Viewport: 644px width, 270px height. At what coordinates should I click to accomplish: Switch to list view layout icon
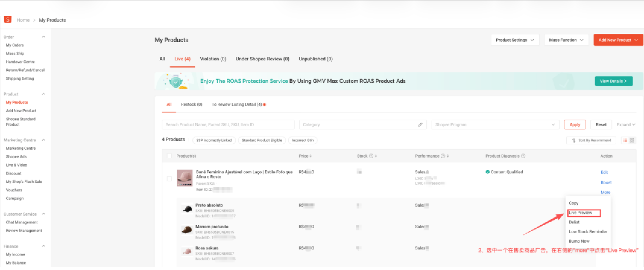(625, 140)
